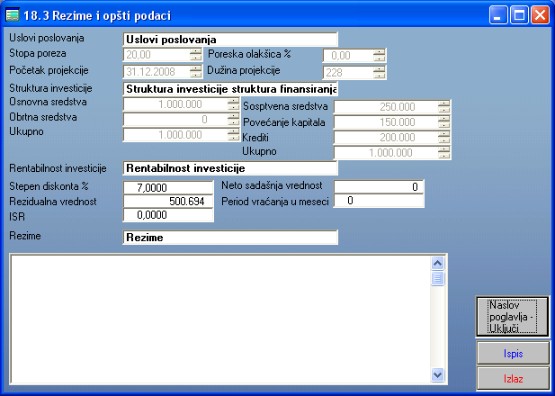Click the Osnovna sredstva spinner arrows

[233, 104]
